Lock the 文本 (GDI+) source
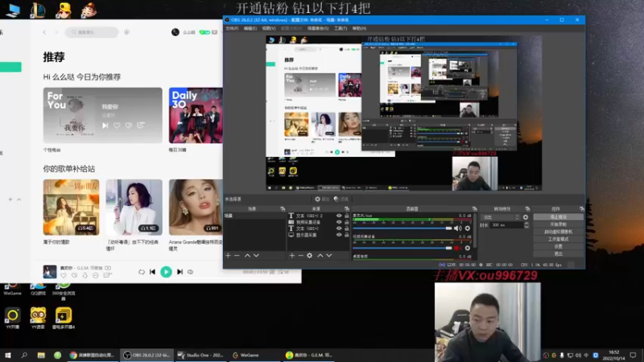The image size is (644, 362). pyautogui.click(x=347, y=228)
